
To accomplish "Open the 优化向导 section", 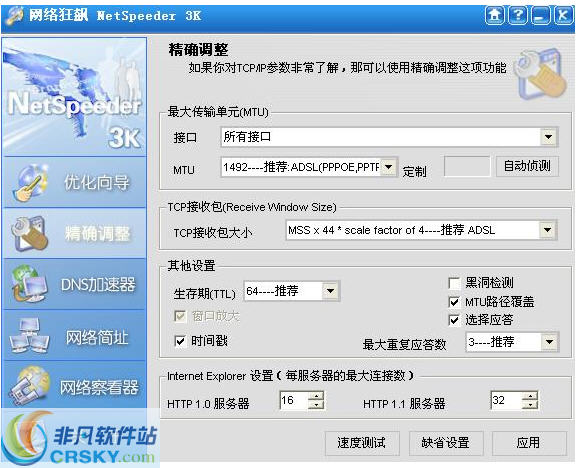I will (74, 182).
